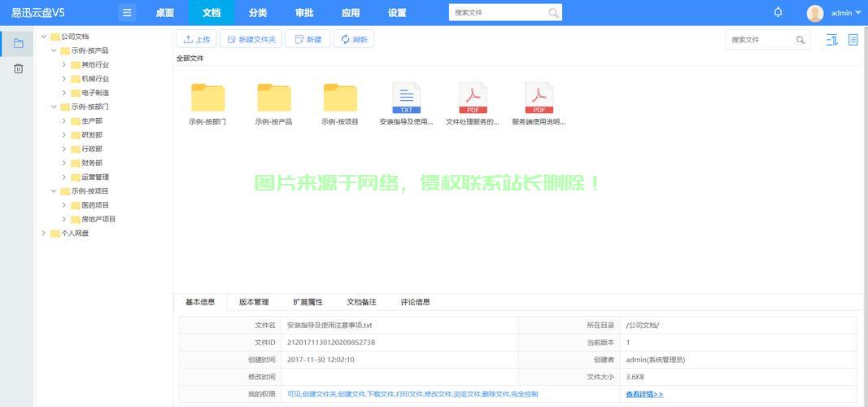Open the recycle bin sidebar icon
The width and height of the screenshot is (868, 407).
tap(18, 68)
